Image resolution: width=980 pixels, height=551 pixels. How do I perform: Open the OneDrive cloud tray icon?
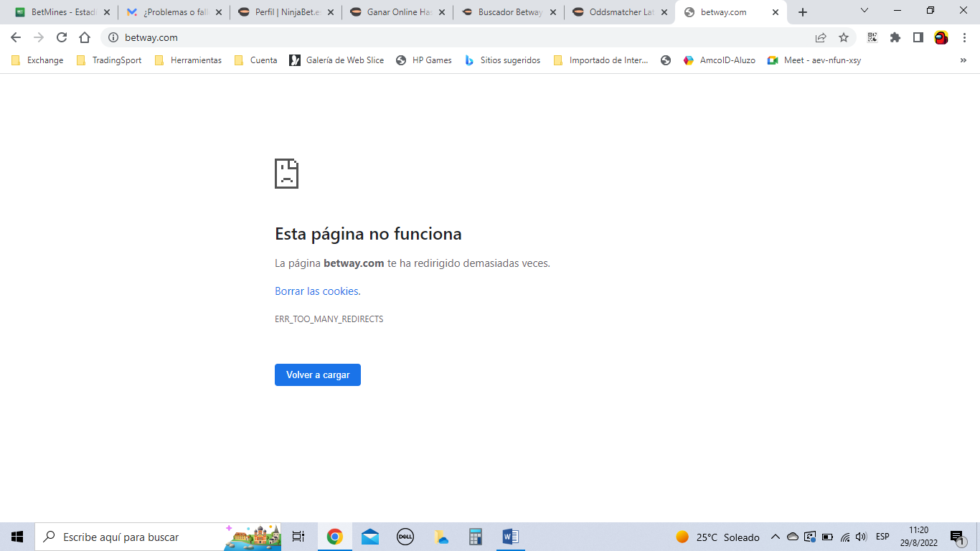pyautogui.click(x=793, y=537)
